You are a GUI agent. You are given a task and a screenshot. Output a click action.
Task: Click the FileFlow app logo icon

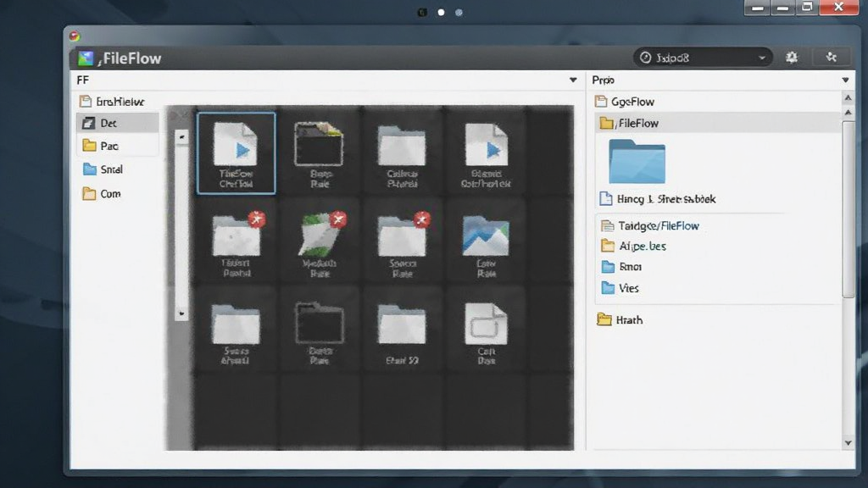(x=86, y=58)
